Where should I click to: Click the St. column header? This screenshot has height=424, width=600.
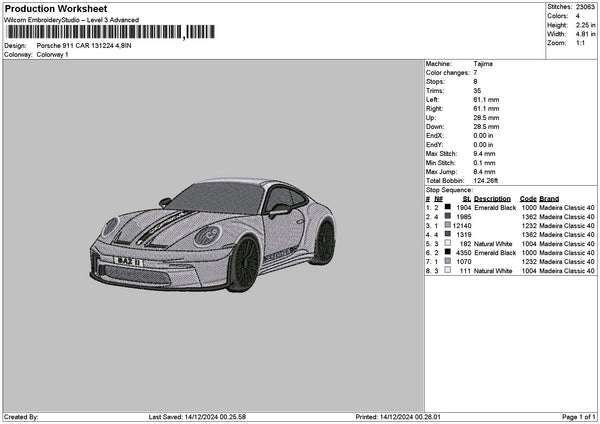[466, 198]
